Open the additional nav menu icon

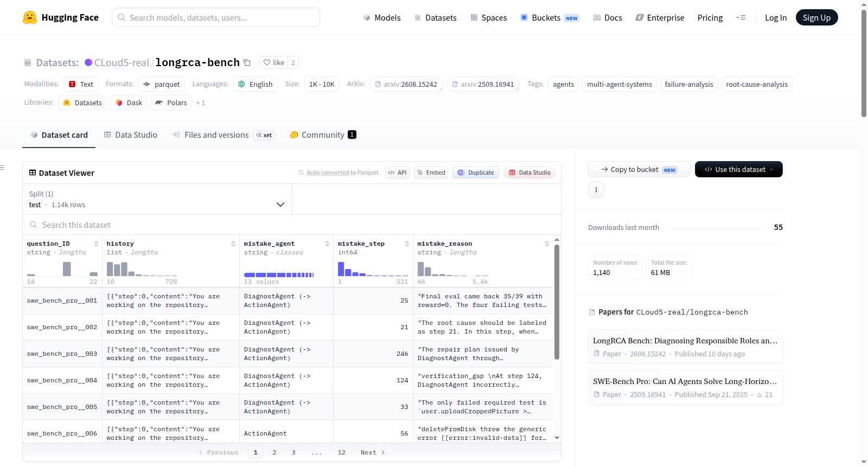click(741, 17)
